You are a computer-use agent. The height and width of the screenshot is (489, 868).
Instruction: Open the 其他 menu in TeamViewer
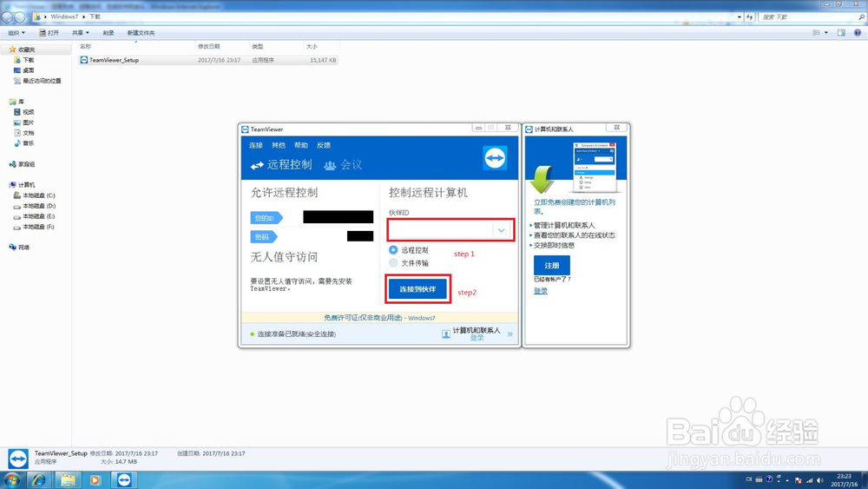click(x=279, y=145)
